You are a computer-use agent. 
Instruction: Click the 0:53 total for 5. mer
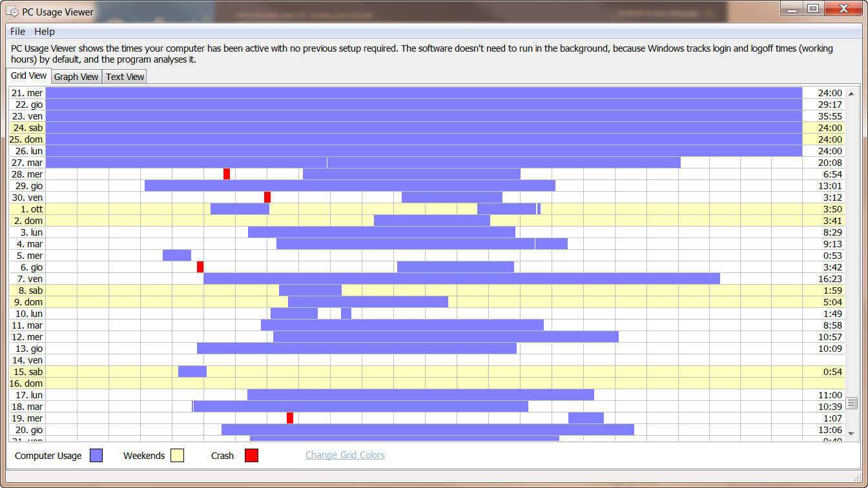pyautogui.click(x=832, y=256)
